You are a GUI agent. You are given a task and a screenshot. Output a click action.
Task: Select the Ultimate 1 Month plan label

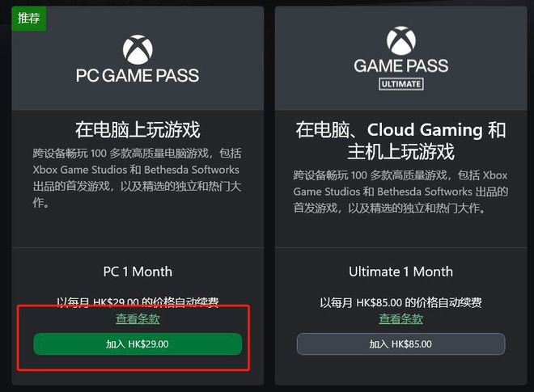click(x=400, y=272)
